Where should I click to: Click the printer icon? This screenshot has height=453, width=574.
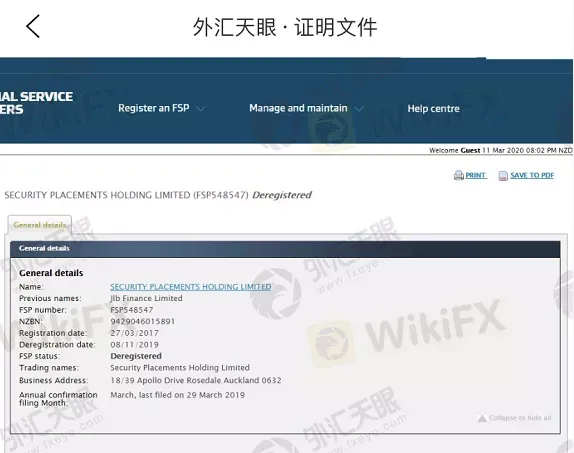[459, 175]
